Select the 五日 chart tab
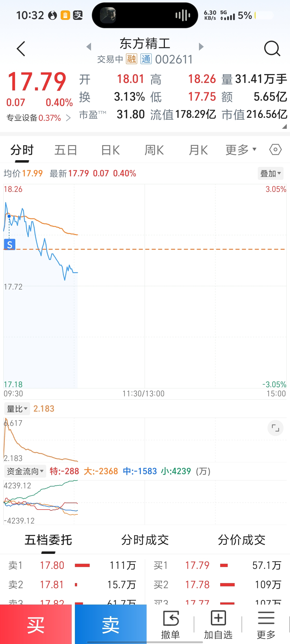Viewport: 290px width, 644px height. (66, 150)
